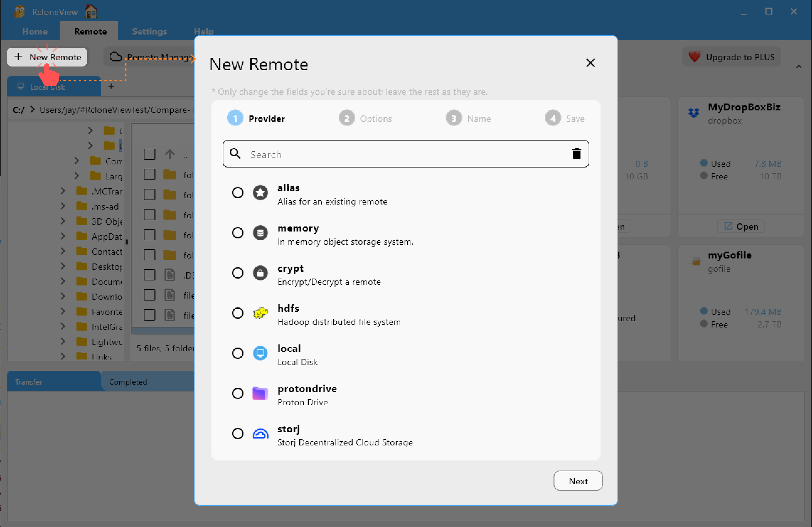Select the hdfs radio button
812x527 pixels.
point(238,313)
